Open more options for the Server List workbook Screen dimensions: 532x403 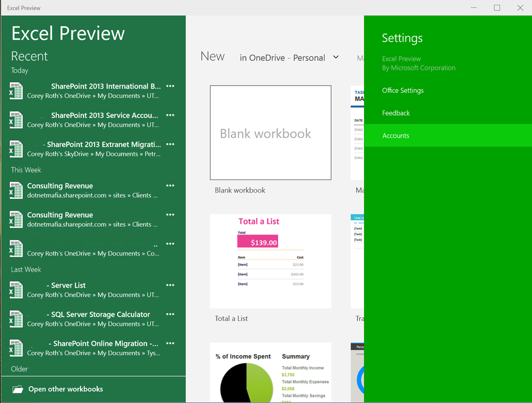tap(170, 285)
